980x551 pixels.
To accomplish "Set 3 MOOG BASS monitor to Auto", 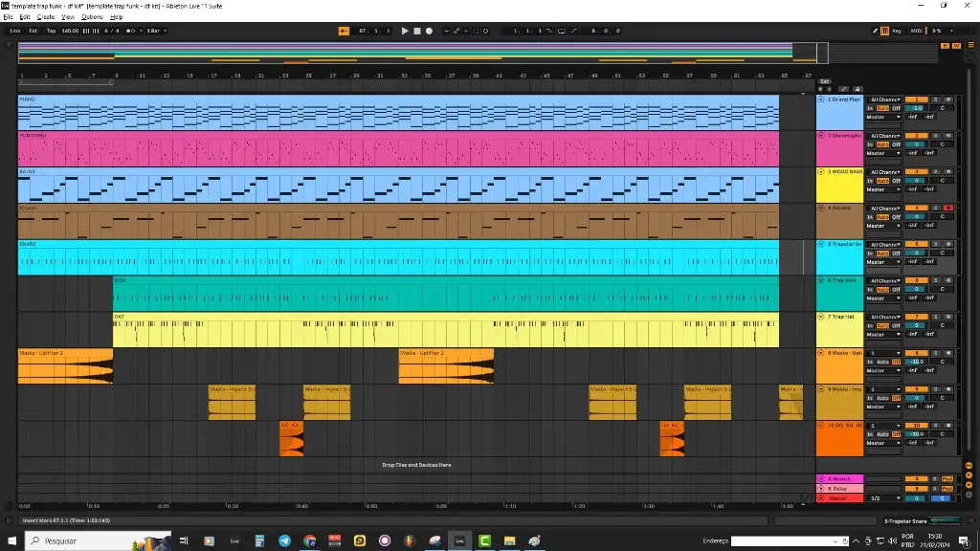I will point(882,181).
